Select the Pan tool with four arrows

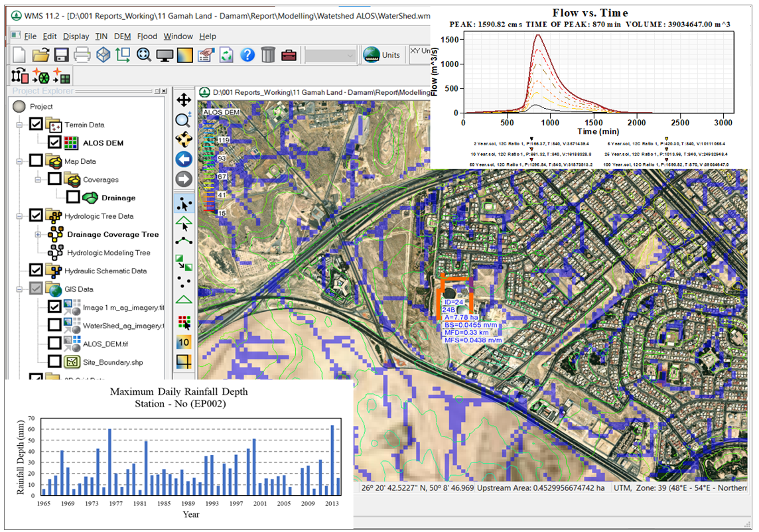[184, 100]
